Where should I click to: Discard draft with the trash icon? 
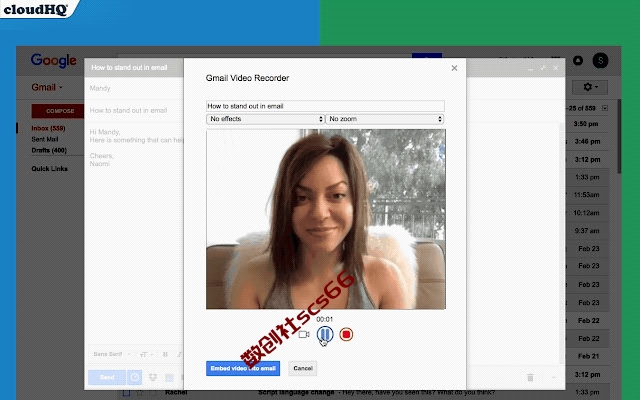(x=530, y=378)
